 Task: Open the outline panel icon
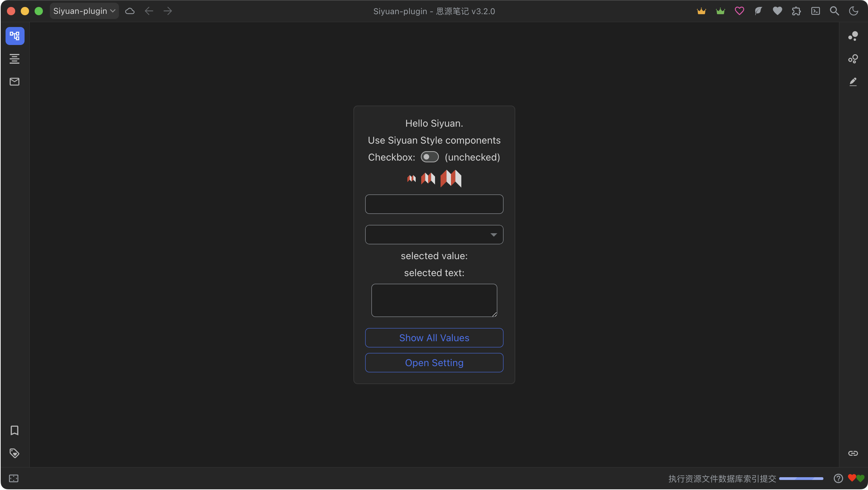pos(15,59)
